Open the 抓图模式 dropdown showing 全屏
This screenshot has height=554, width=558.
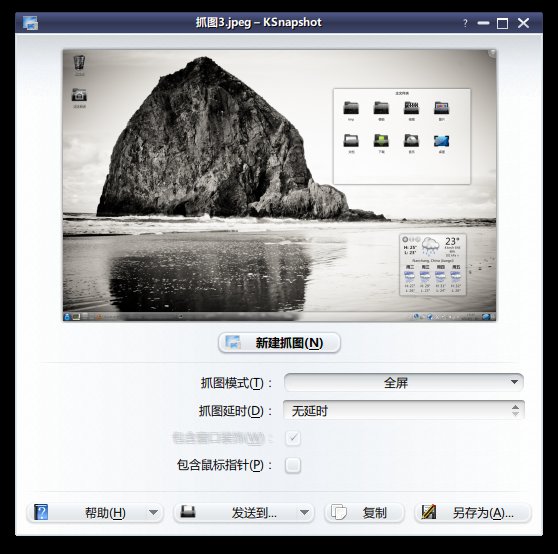click(x=404, y=382)
